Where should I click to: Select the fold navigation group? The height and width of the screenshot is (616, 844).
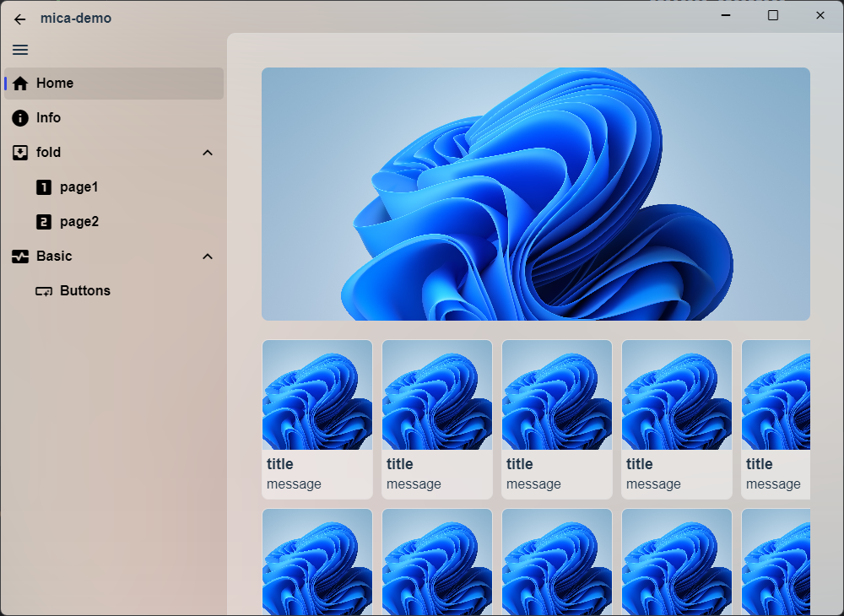click(x=114, y=153)
